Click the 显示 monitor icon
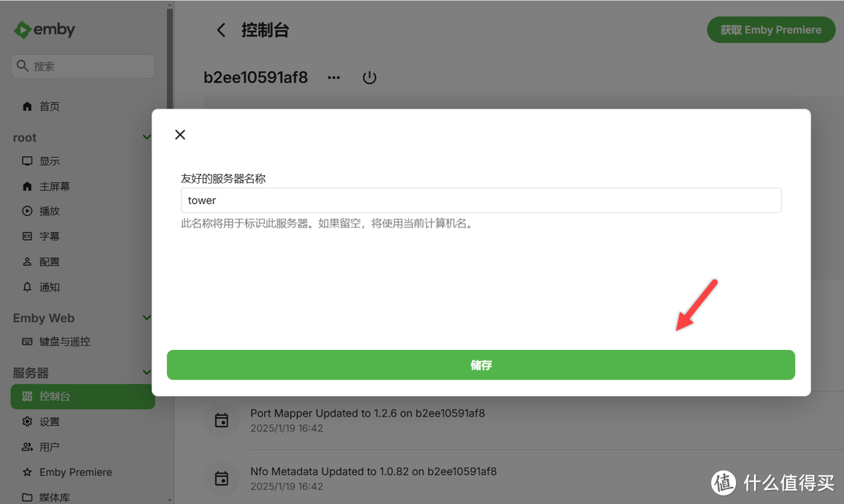Viewport: 844px width, 504px height. [x=27, y=161]
